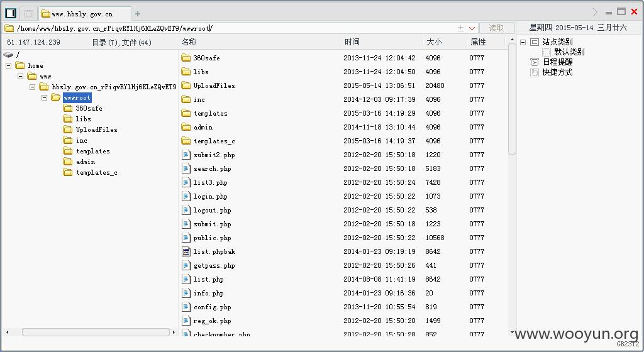Open the path history dropdown arrow
This screenshot has width=644, height=352.
[x=472, y=28]
